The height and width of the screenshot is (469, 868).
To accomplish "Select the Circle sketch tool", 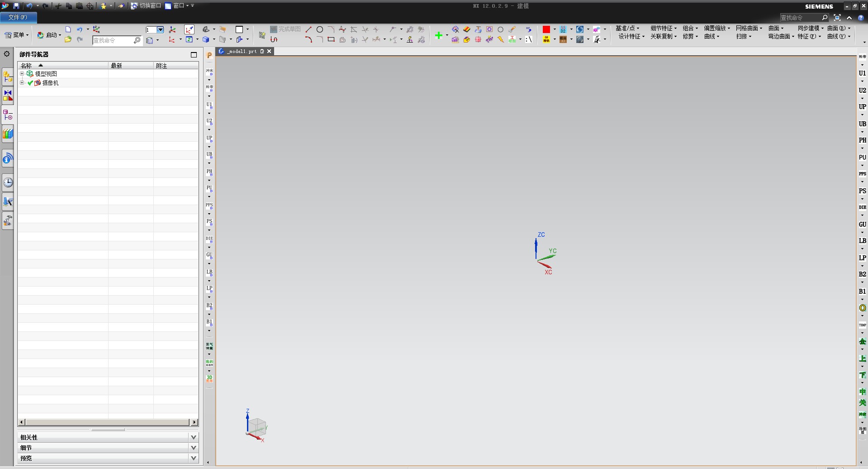I will click(x=320, y=29).
